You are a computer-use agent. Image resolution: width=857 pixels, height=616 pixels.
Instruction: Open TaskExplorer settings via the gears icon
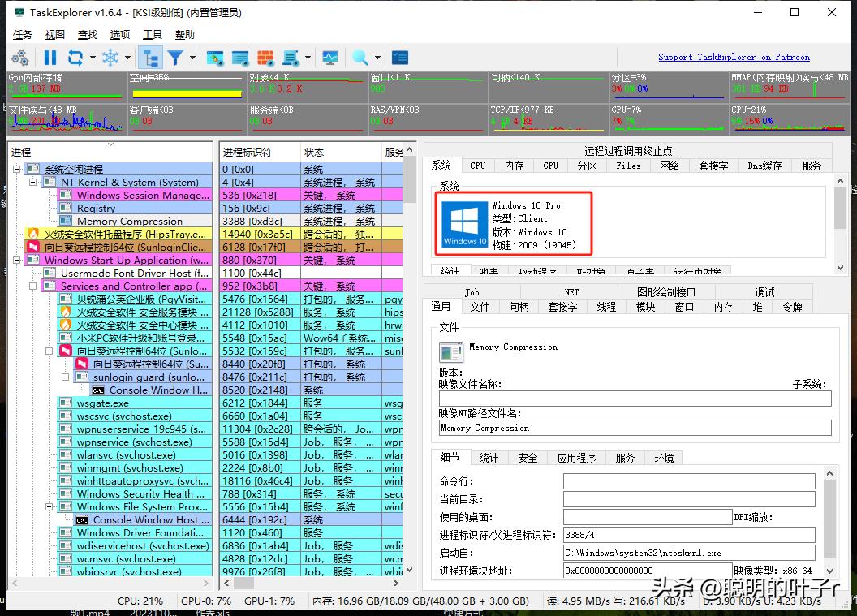coord(21,57)
